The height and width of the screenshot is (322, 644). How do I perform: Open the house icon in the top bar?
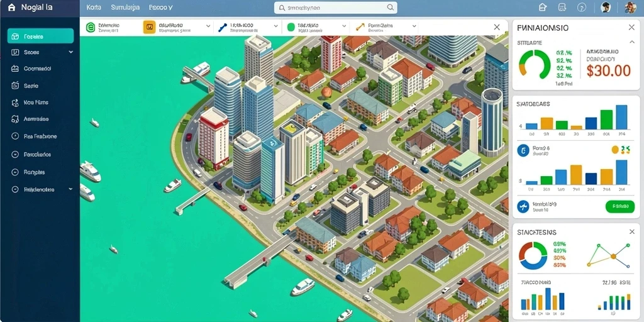543,7
